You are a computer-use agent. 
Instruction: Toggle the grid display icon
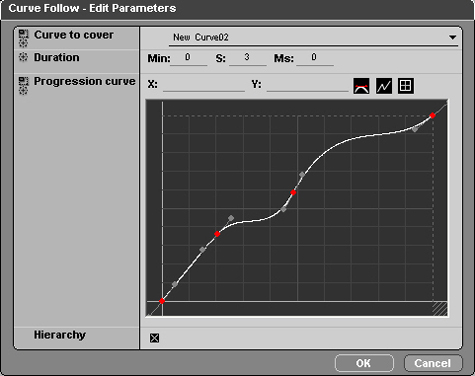coord(406,86)
